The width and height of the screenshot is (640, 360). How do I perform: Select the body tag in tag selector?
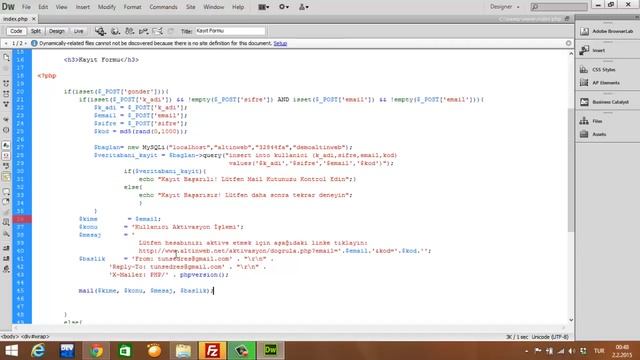click(x=9, y=337)
